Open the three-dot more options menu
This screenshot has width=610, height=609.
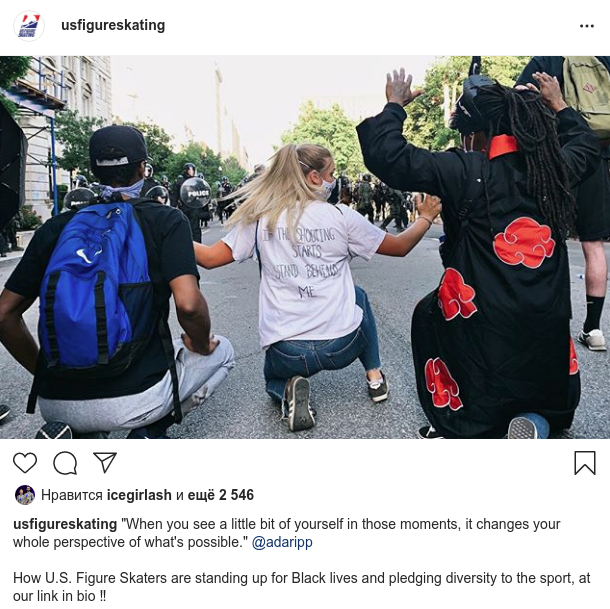coord(587,26)
